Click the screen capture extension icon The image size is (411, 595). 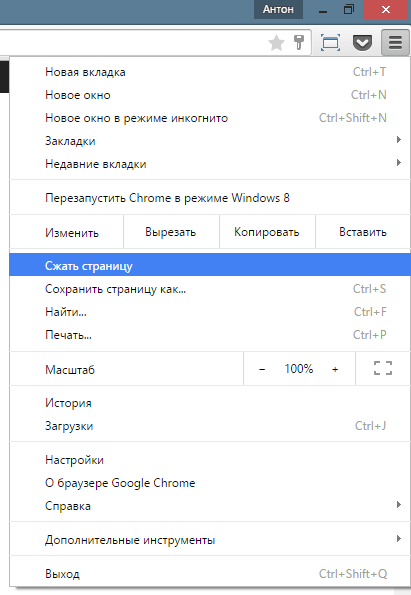click(331, 42)
